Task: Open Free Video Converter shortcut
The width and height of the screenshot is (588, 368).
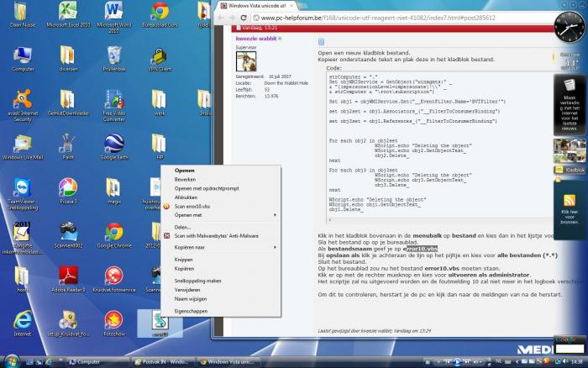Action: click(x=113, y=102)
